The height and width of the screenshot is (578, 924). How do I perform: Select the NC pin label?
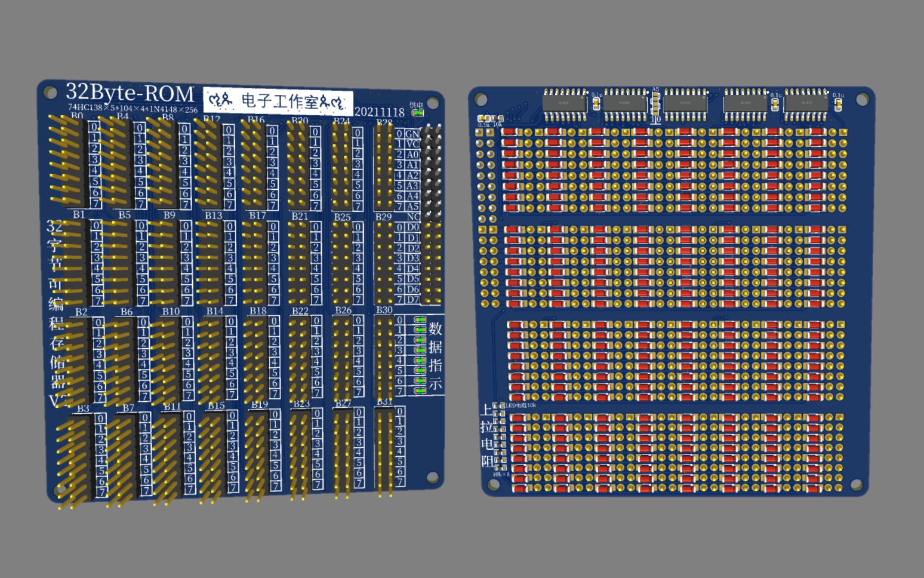coord(412,217)
